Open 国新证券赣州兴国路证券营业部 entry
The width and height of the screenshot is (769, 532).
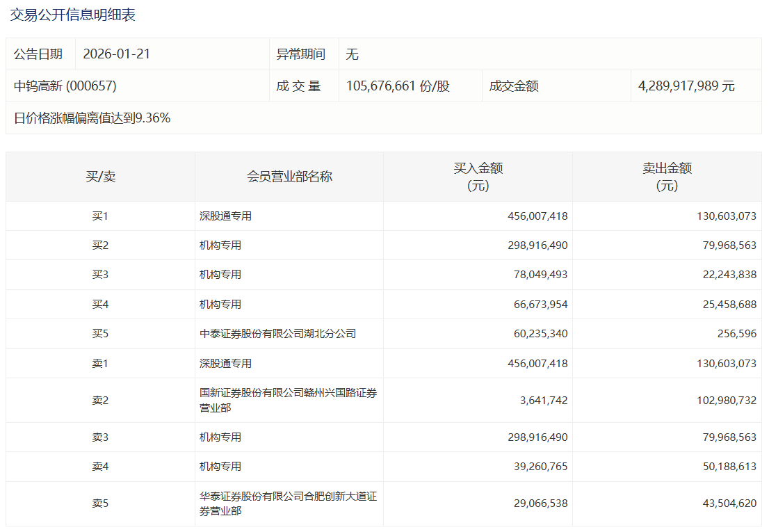coord(288,401)
